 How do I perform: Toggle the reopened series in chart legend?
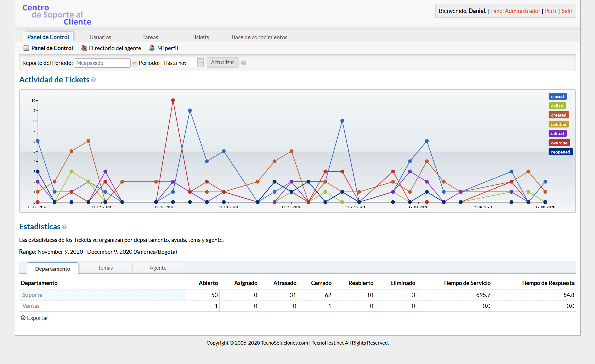coord(560,152)
